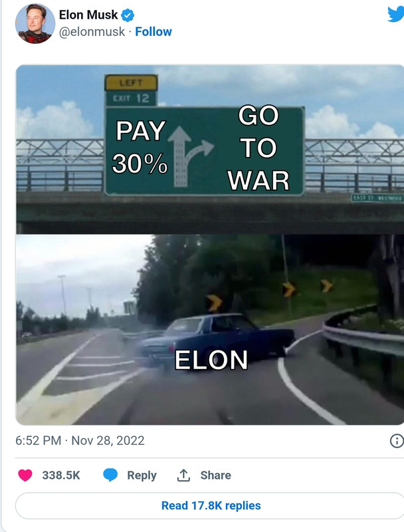
Task: Click the Elon Musk display name
Action: pyautogui.click(x=88, y=15)
